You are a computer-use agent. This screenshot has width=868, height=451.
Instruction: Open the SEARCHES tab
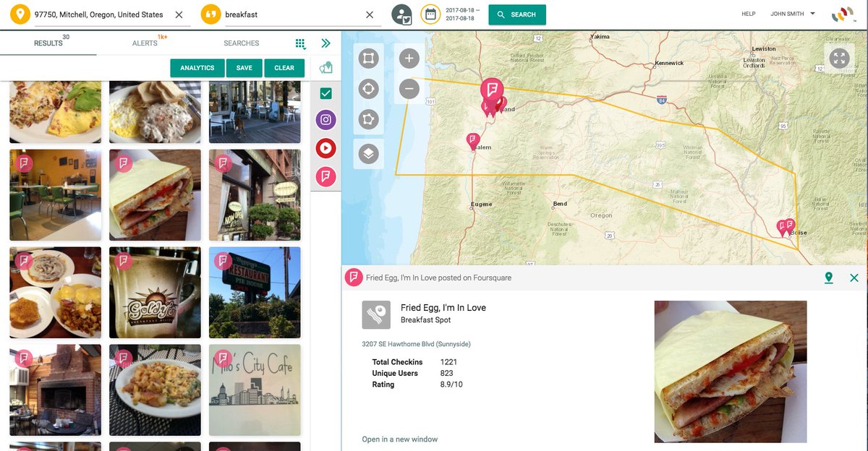click(x=241, y=43)
